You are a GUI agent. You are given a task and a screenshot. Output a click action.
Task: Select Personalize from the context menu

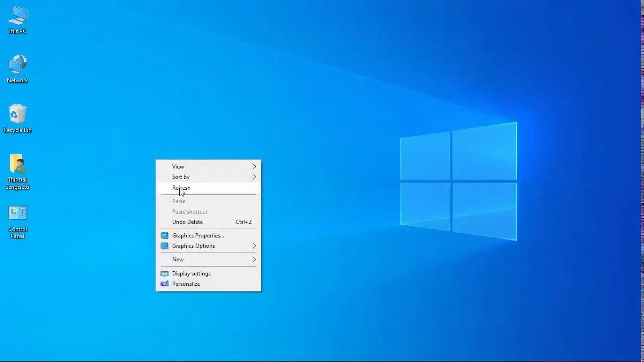pos(208,284)
